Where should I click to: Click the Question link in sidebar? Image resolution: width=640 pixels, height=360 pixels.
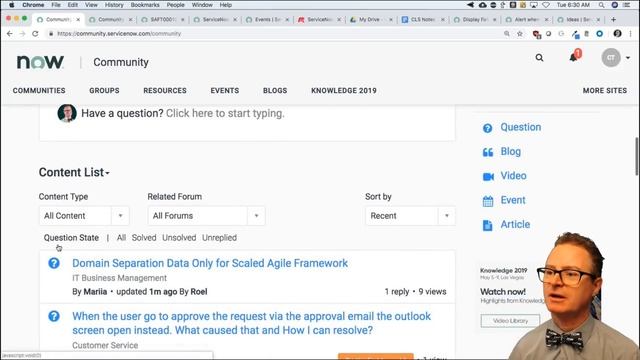520,127
